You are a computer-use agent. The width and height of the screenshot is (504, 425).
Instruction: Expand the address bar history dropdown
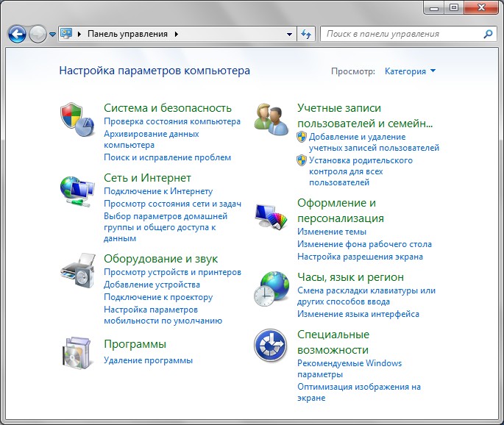[x=289, y=34]
